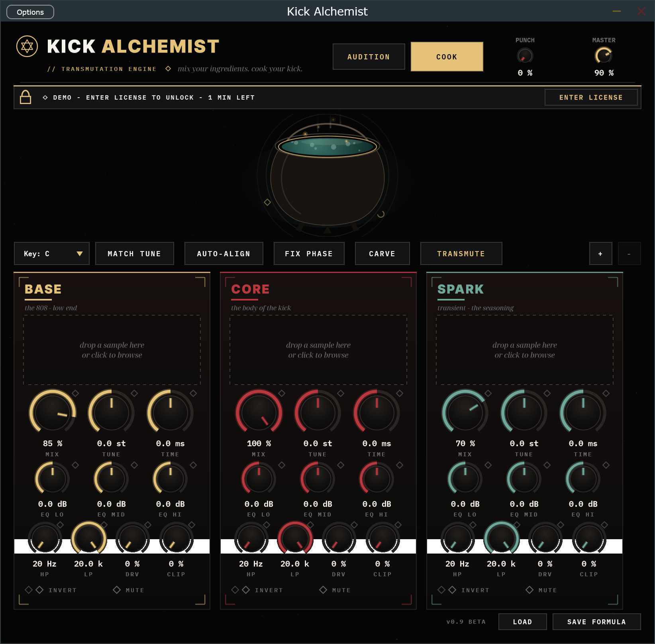The image size is (655, 644).
Task: Add a layer with plus button
Action: [601, 253]
